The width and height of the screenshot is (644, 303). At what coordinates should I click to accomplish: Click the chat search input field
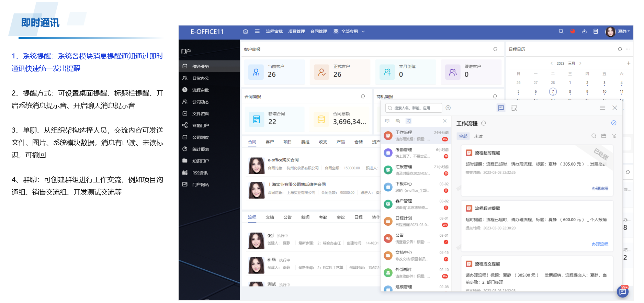point(414,108)
